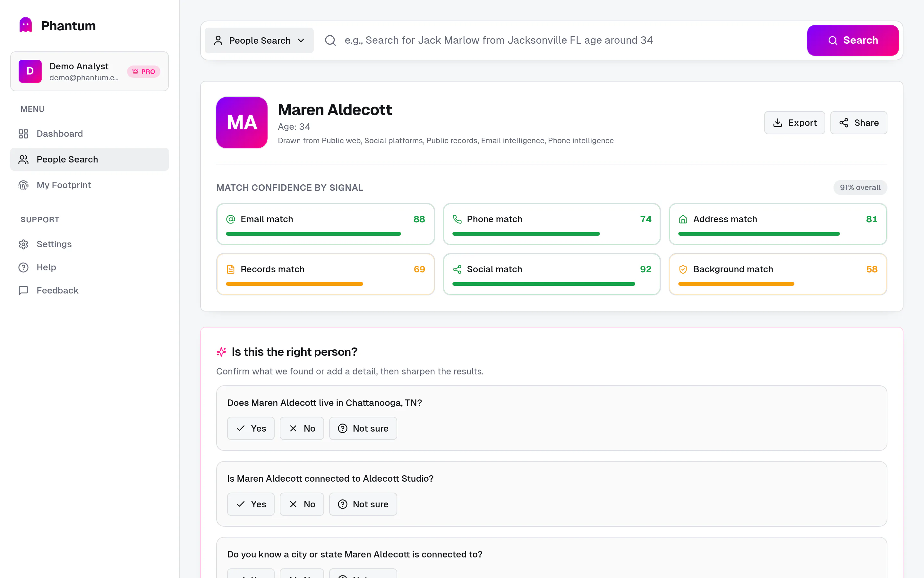The image size is (924, 578).
Task: Click the Age: 34 text
Action: click(x=294, y=127)
